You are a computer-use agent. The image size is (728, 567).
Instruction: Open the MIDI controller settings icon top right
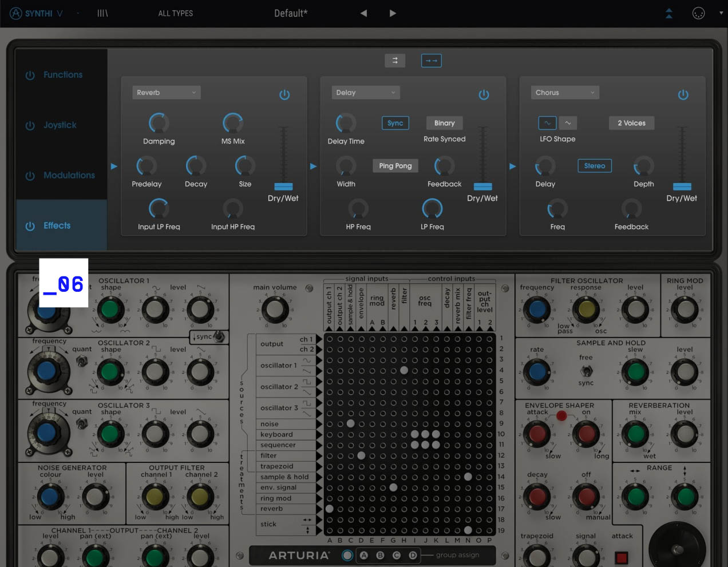(x=699, y=13)
